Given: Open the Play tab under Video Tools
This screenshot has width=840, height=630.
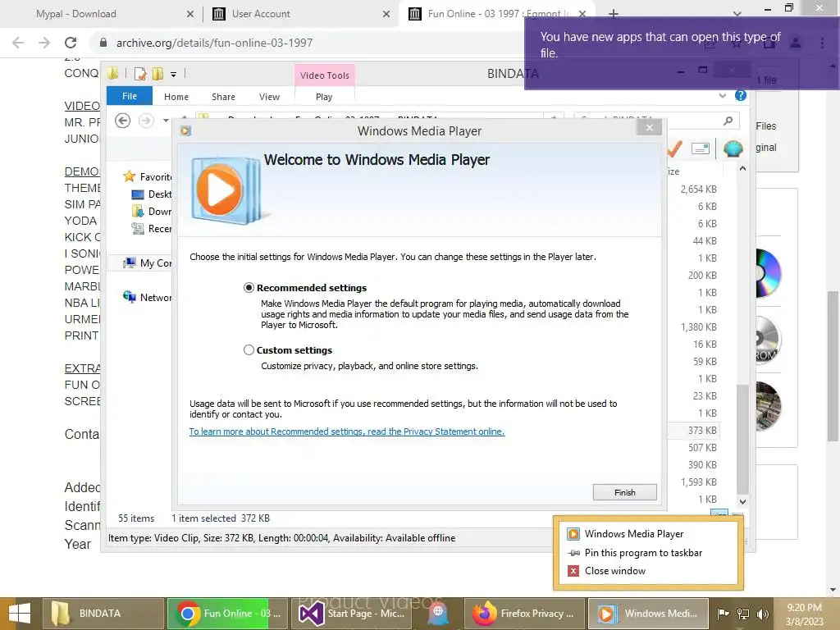Looking at the screenshot, I should 324,97.
